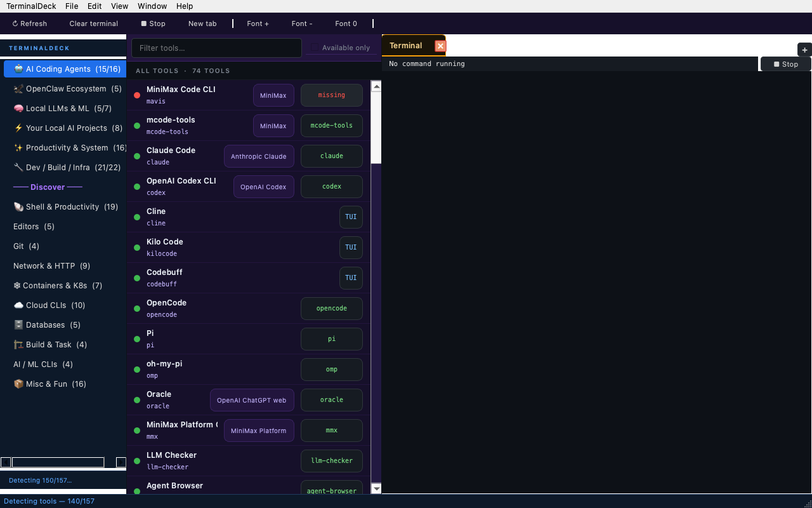Viewport: 812px width, 508px height.
Task: Click the snowflake icon for Containers & K8s
Action: click(16, 286)
